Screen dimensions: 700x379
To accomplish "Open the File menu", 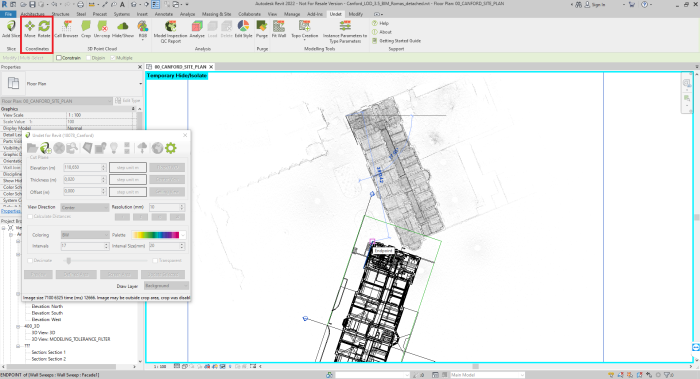I will [8, 14].
